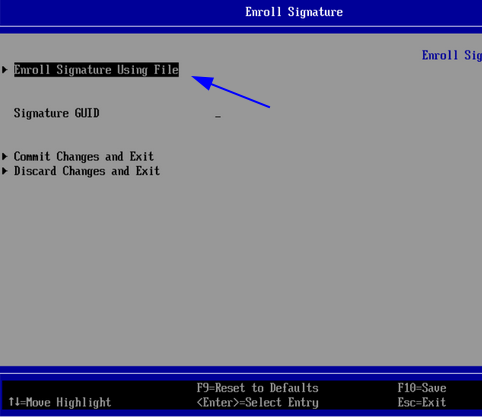The height and width of the screenshot is (417, 482).
Task: Select the Signature GUID label
Action: 56,113
